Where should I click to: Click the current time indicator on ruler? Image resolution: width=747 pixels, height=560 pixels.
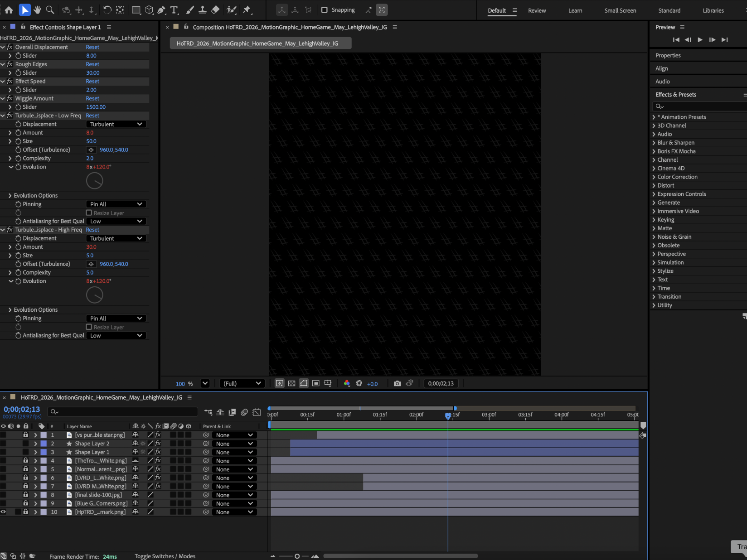click(x=448, y=415)
